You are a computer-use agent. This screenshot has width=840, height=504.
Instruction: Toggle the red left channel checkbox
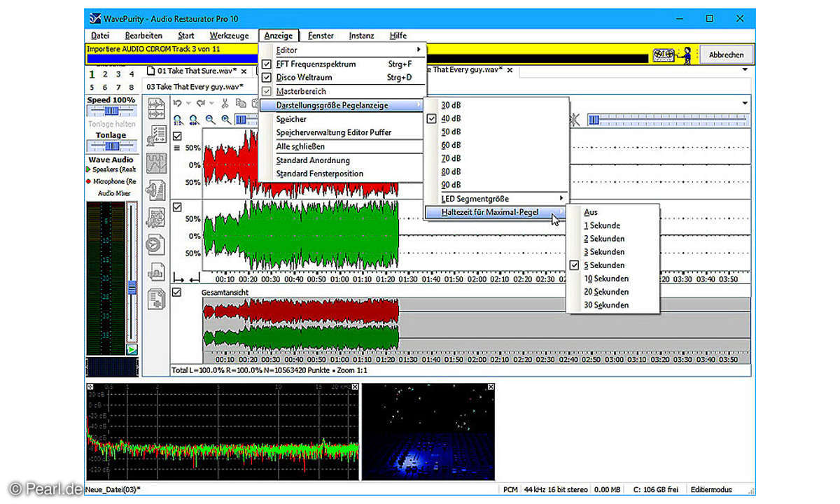point(177,136)
